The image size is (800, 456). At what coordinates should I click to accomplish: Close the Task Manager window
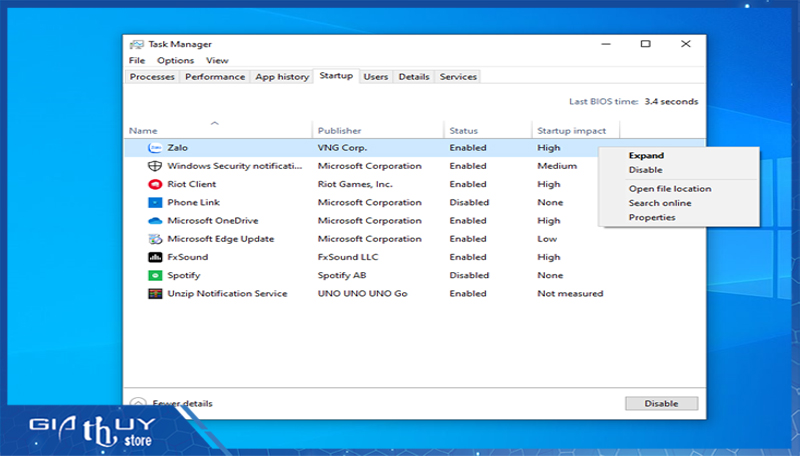pyautogui.click(x=686, y=44)
